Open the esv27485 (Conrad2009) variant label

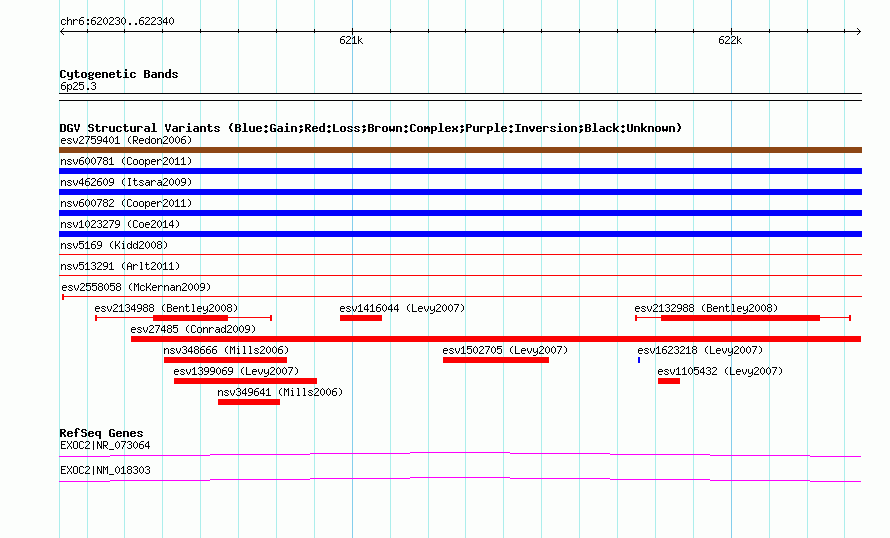[x=193, y=329]
